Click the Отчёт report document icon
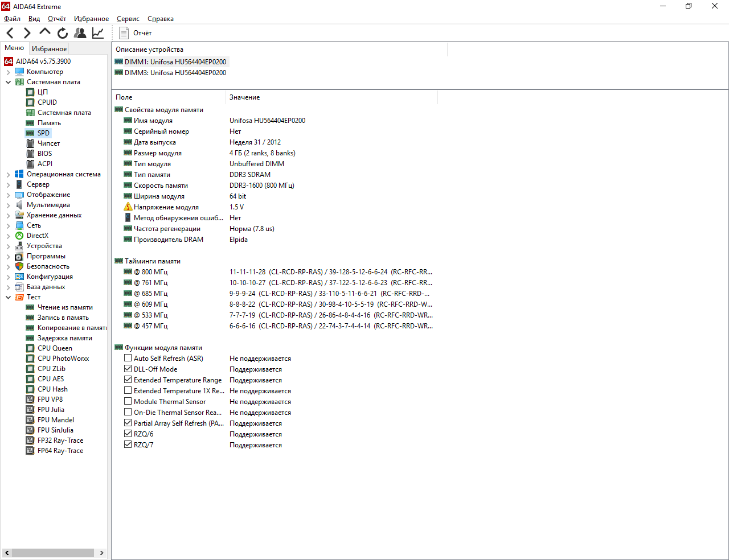This screenshot has width=729, height=560. click(x=124, y=33)
